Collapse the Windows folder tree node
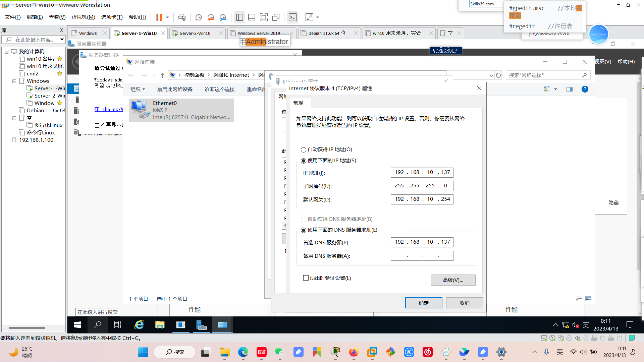Image resolution: width=644 pixels, height=362 pixels. pyautogui.click(x=14, y=81)
